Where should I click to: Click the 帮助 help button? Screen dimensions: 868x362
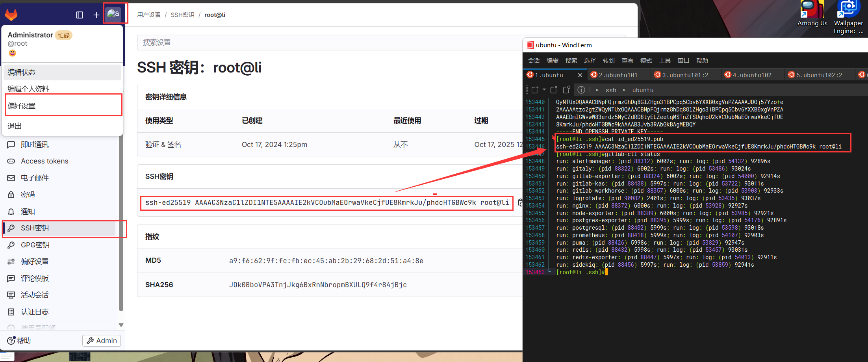point(19,340)
